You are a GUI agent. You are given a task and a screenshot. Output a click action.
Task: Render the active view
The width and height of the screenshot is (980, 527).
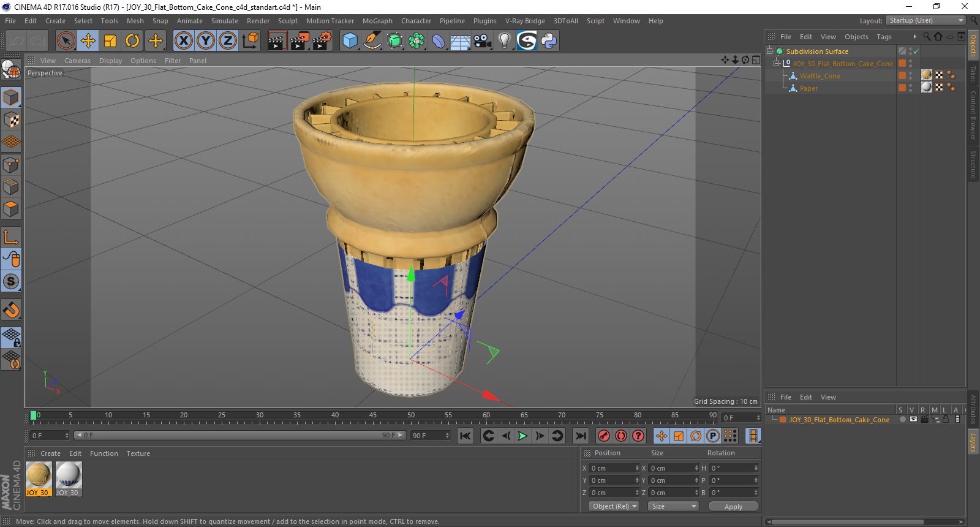pos(277,41)
